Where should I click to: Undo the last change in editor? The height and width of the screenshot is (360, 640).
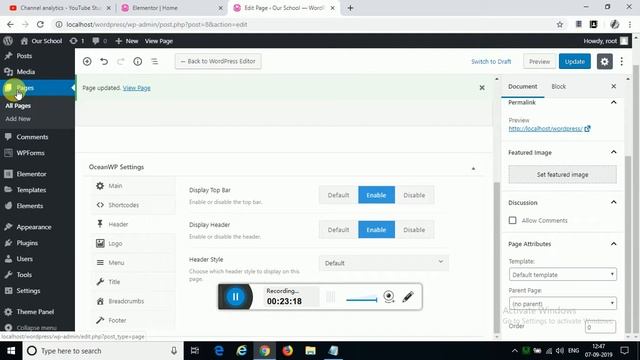[x=104, y=61]
